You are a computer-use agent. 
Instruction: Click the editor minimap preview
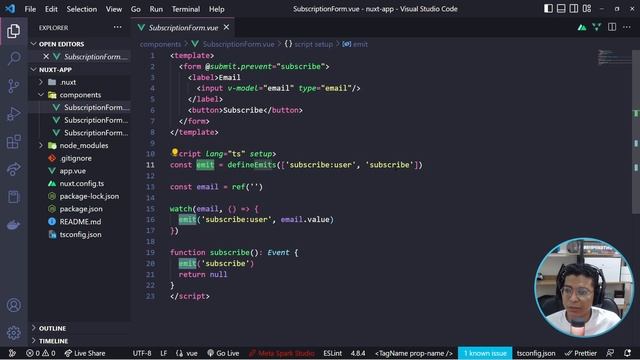tap(615, 57)
